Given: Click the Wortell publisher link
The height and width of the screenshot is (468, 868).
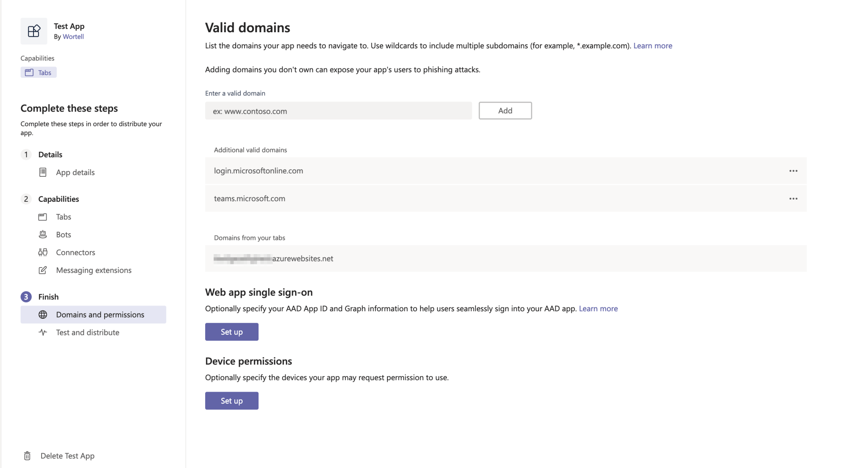Looking at the screenshot, I should click(x=73, y=36).
